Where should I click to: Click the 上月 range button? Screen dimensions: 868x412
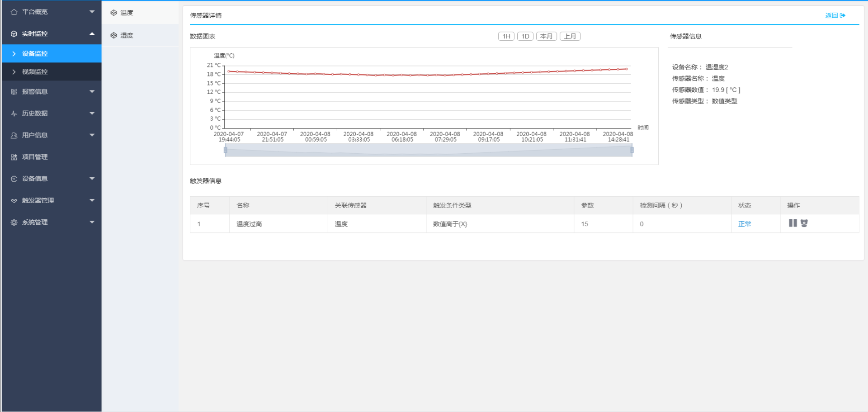[570, 36]
